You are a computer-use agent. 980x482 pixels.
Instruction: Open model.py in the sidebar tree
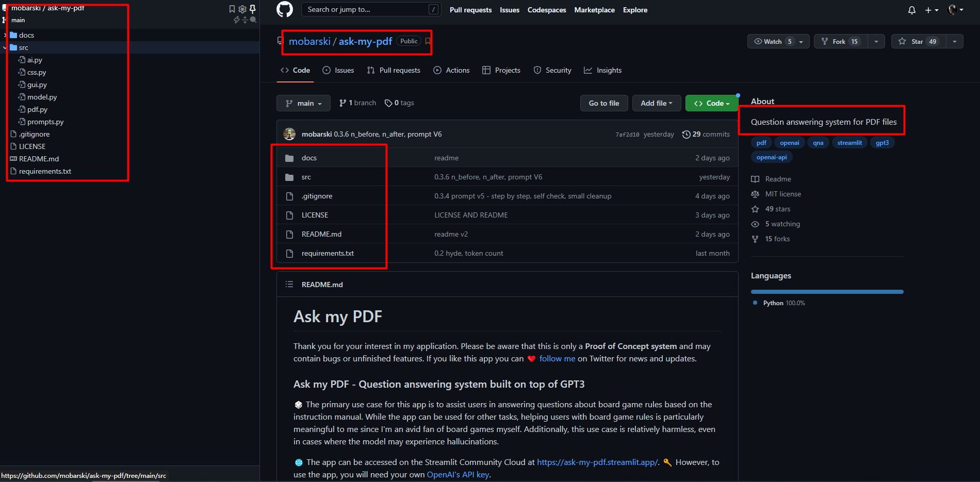(42, 97)
